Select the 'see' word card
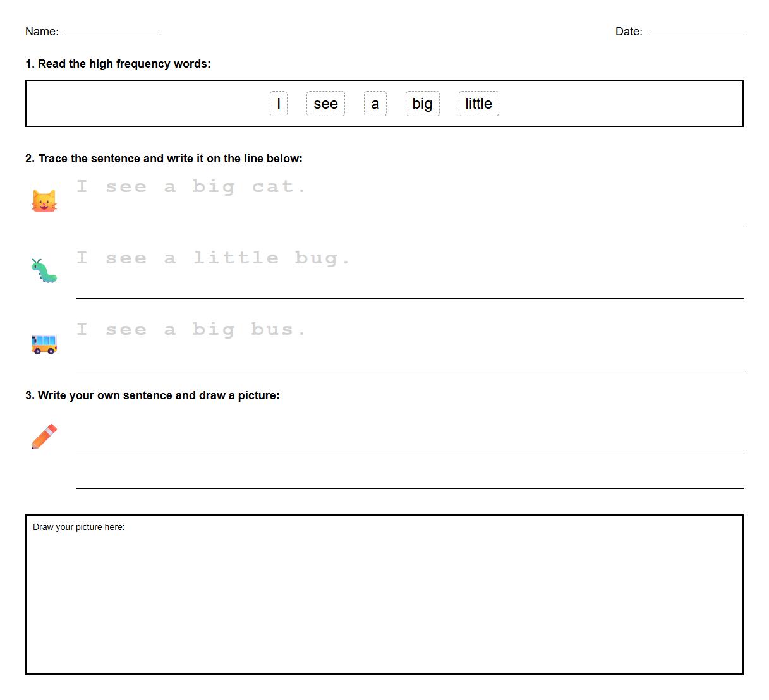Screen dimensions: 769x700 click(325, 103)
